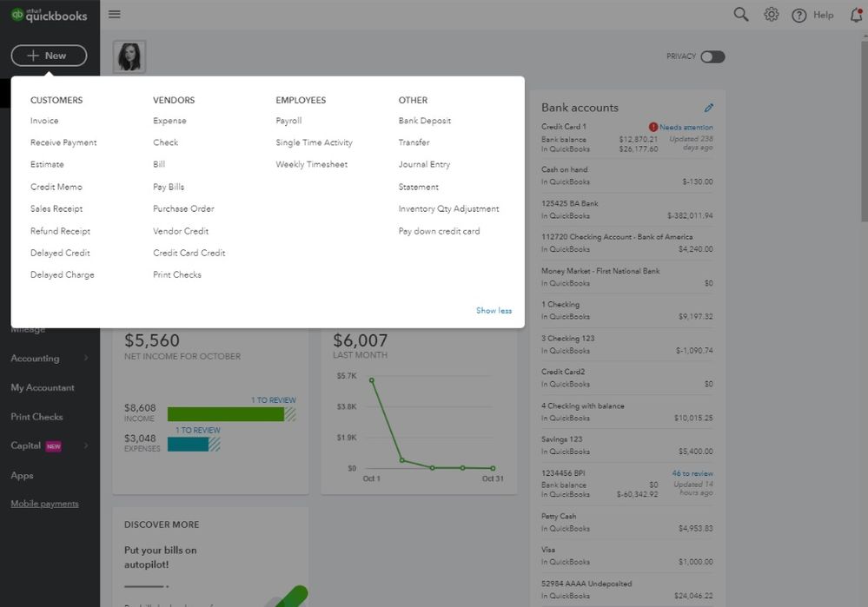The height and width of the screenshot is (607, 868).
Task: Open the Mobile payments link
Action: [45, 504]
